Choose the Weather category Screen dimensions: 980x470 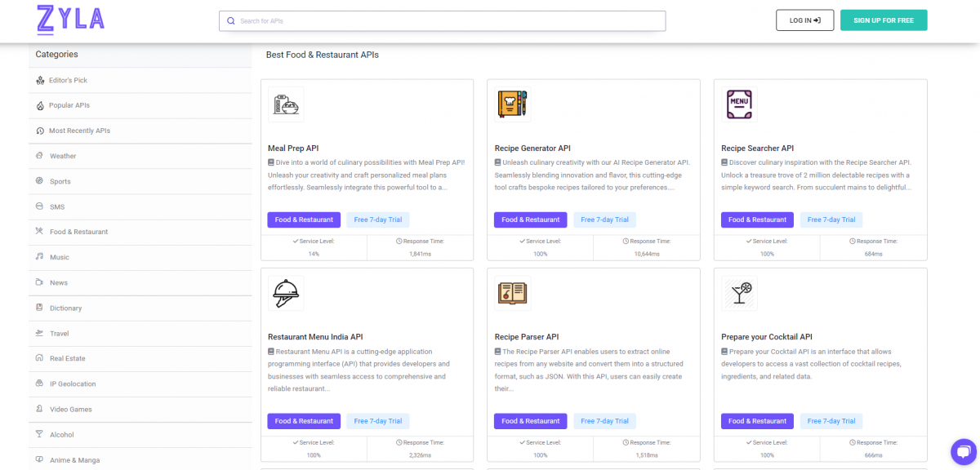pyautogui.click(x=63, y=156)
